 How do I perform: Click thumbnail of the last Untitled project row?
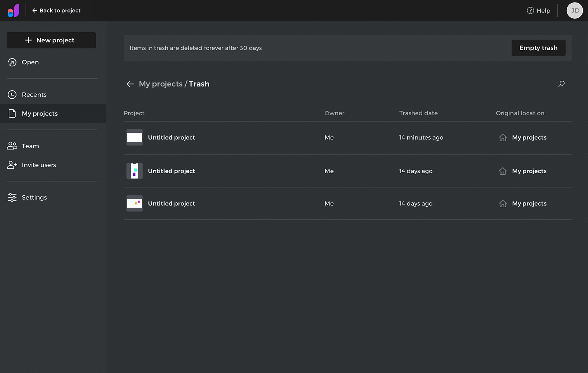click(134, 203)
